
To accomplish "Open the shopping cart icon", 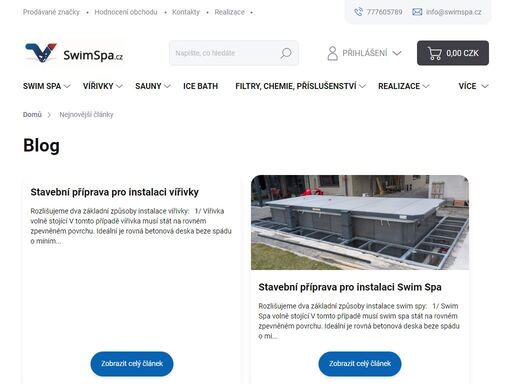I will 434,53.
